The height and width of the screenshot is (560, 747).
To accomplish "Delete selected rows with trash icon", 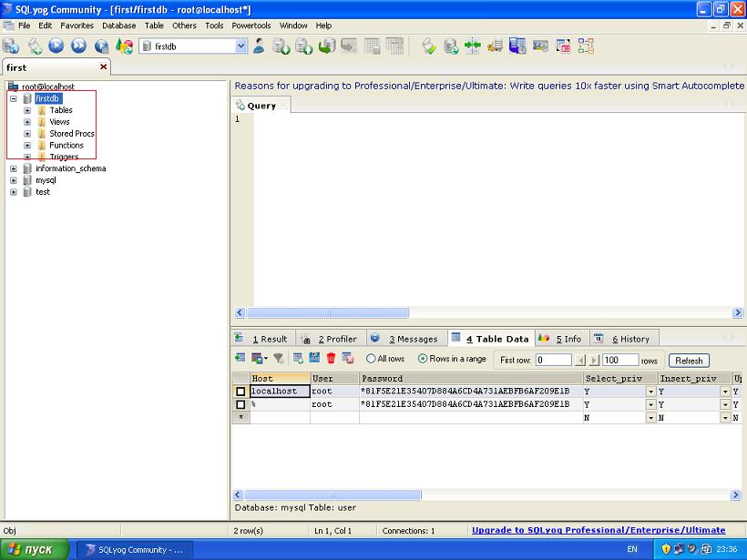I will tap(331, 358).
